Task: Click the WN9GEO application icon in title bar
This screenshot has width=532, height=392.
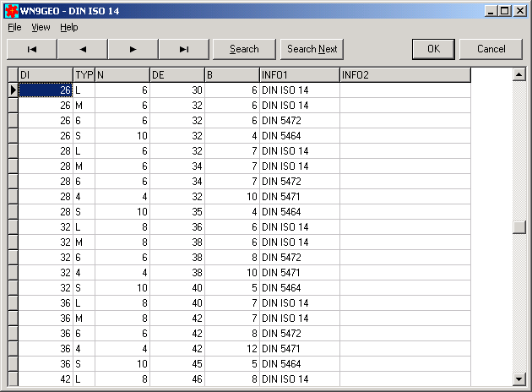Action: click(x=10, y=10)
